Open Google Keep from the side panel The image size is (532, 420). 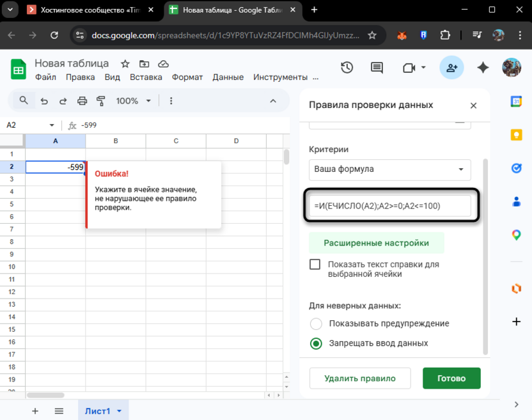coord(516,135)
